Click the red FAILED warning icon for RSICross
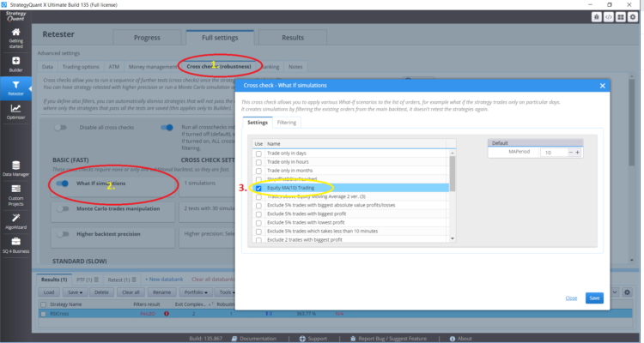 167,314
